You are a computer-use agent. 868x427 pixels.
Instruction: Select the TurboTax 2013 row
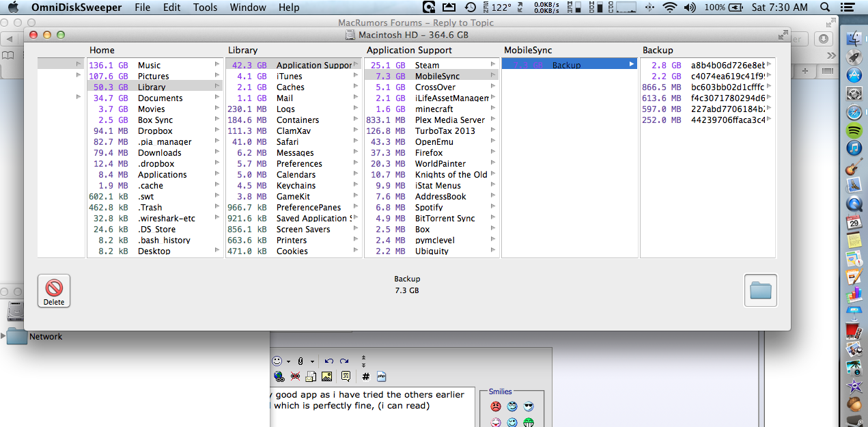[432, 130]
